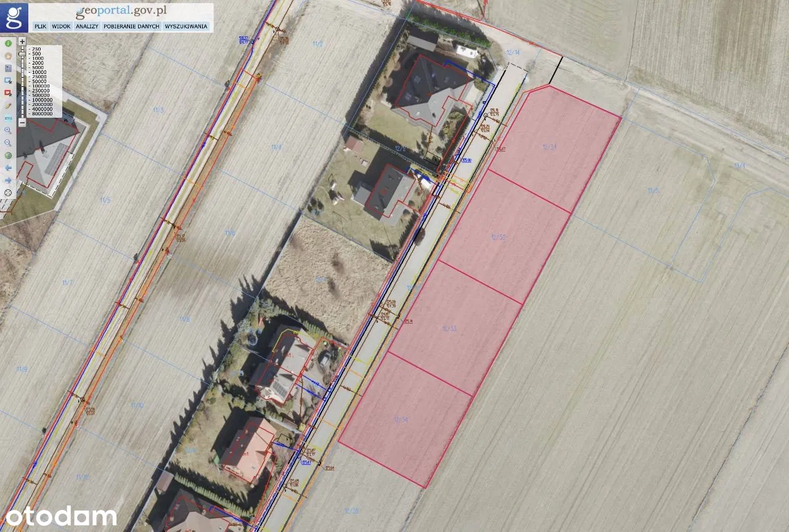Select the blue rectangle selection tool
The image size is (789, 532).
[8, 81]
